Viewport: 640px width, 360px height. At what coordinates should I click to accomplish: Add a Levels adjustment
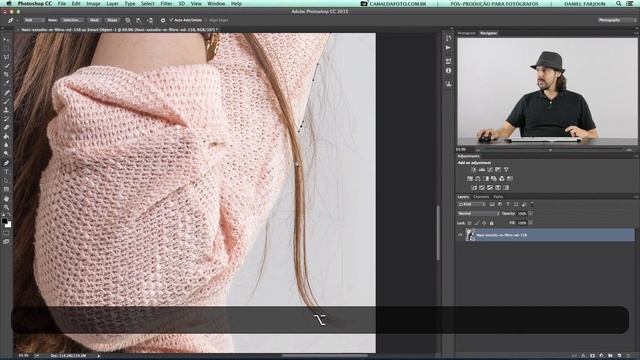coord(482,169)
